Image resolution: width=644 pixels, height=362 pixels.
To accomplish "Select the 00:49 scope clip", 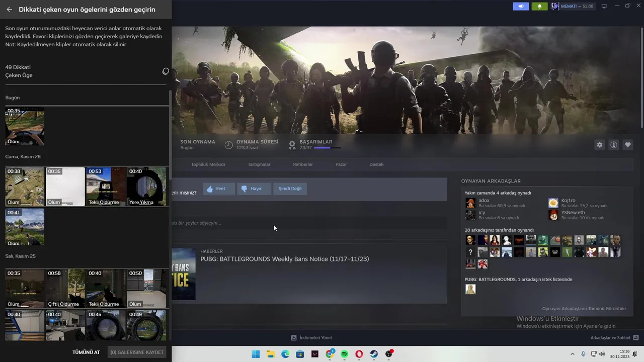I will (x=146, y=325).
